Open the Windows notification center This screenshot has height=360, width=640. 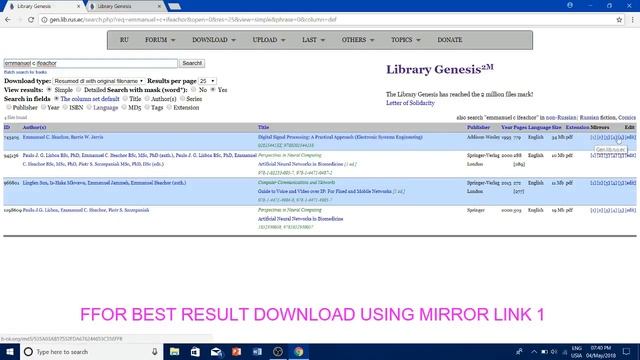627,351
